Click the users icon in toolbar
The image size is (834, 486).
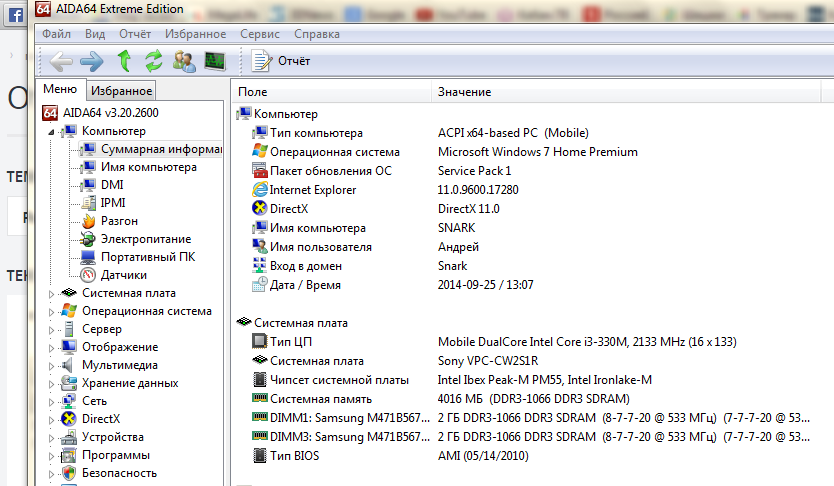184,61
